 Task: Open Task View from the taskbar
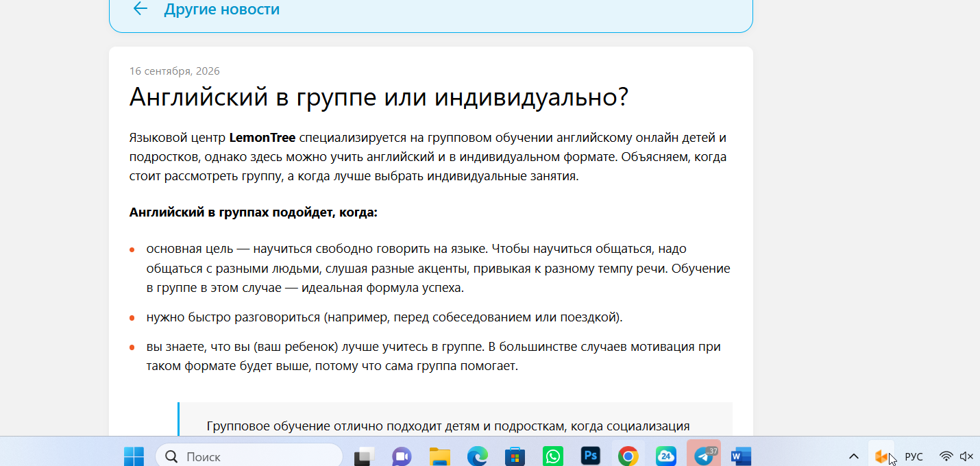pyautogui.click(x=364, y=456)
